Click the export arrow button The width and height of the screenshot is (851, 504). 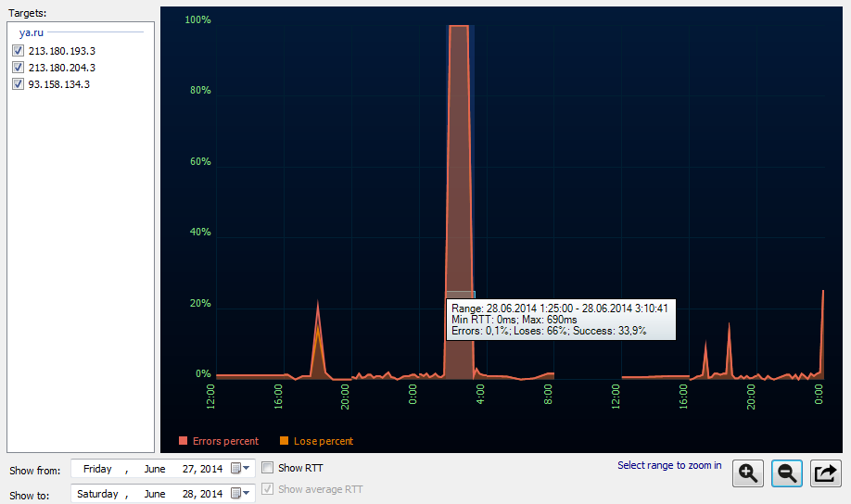click(x=825, y=473)
